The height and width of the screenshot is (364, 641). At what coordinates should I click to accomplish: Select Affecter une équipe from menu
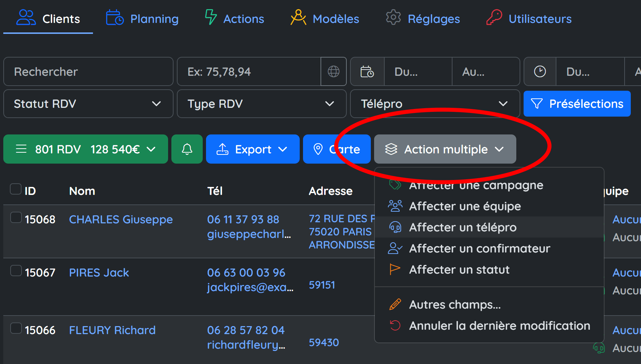[x=465, y=206]
